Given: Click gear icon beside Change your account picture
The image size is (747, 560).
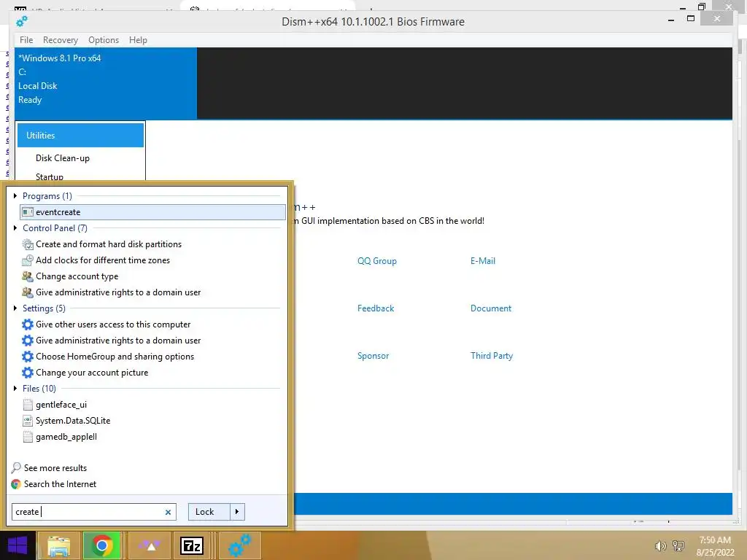Looking at the screenshot, I should click(x=28, y=373).
